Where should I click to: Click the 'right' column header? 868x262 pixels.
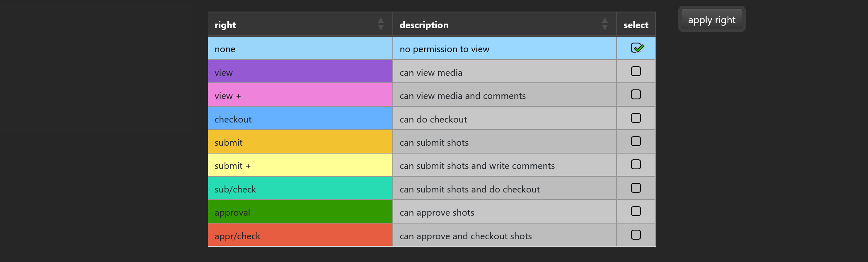[225, 25]
